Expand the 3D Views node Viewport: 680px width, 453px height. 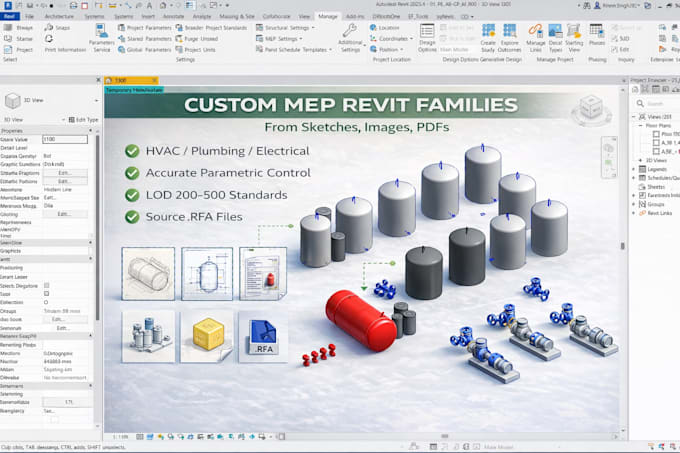(641, 160)
